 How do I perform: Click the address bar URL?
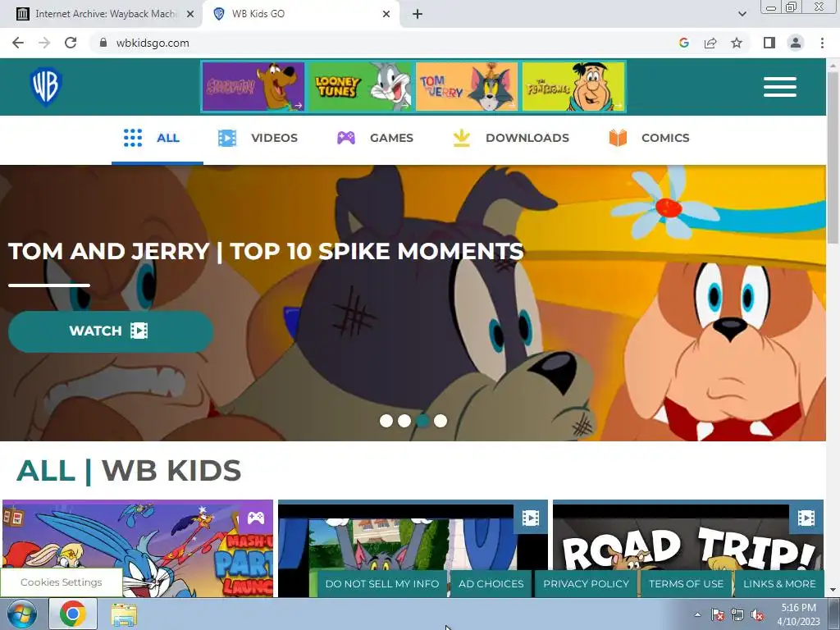click(153, 43)
